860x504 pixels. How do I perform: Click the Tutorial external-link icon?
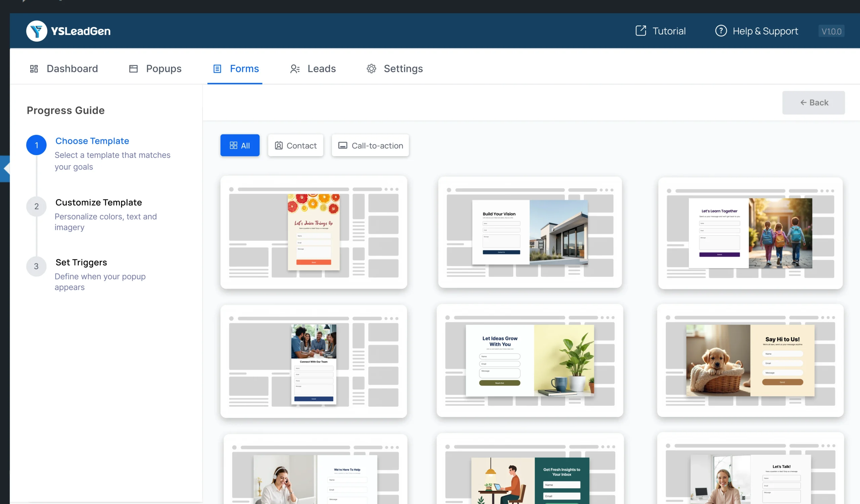pyautogui.click(x=641, y=31)
